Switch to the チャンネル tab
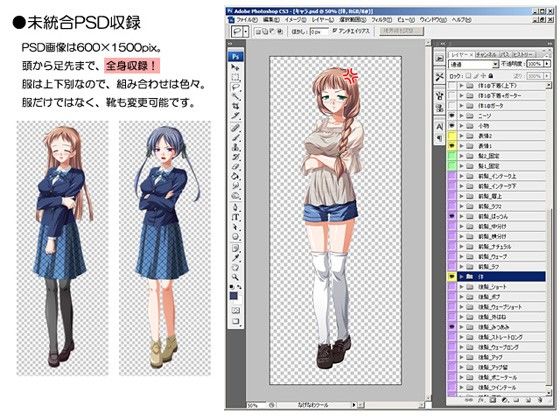The width and height of the screenshot is (560, 420). (x=486, y=54)
